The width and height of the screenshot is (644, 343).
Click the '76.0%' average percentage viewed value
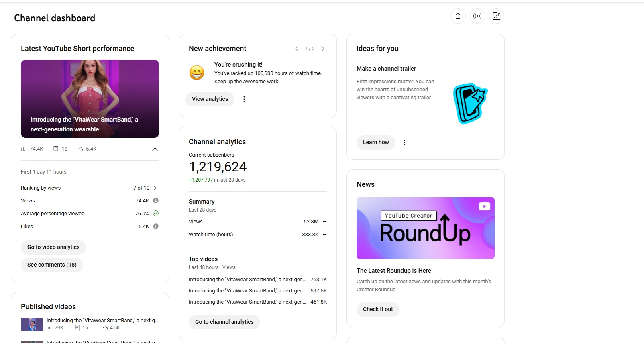(x=142, y=214)
